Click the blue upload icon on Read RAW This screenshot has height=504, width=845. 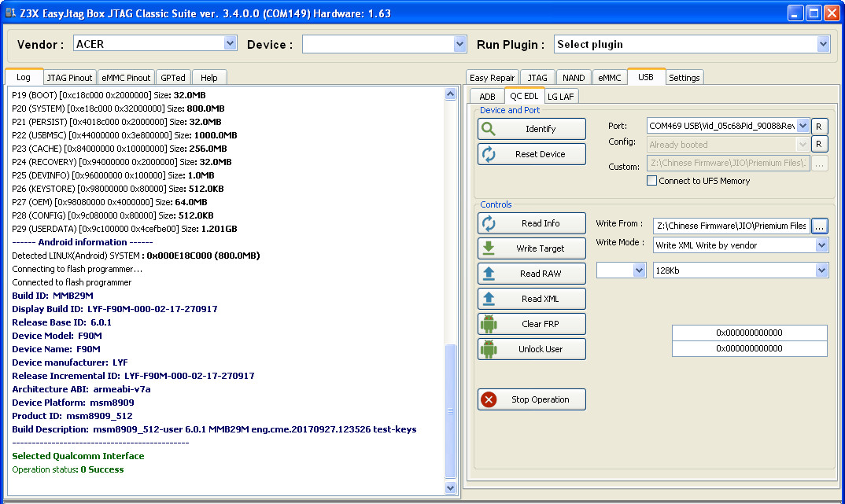(489, 274)
